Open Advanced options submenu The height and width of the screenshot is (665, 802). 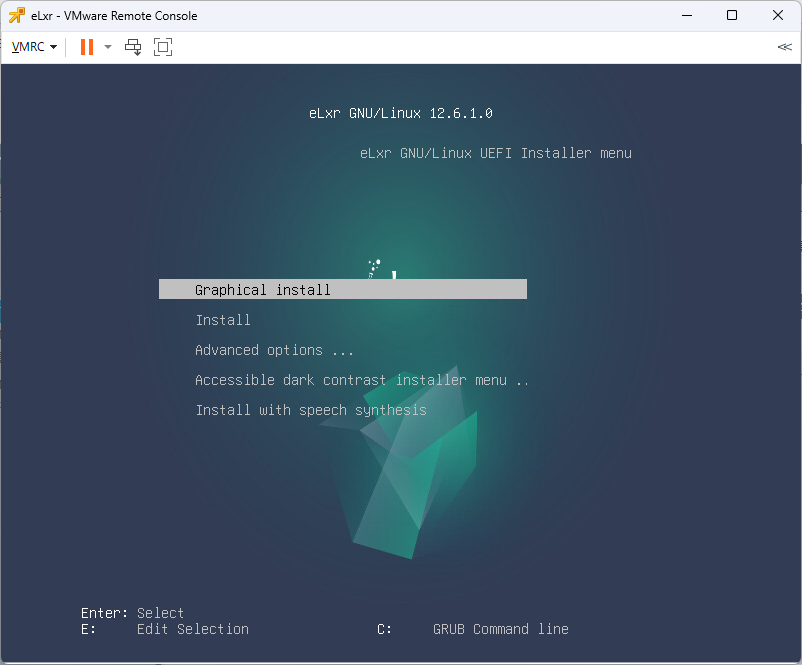coord(274,350)
